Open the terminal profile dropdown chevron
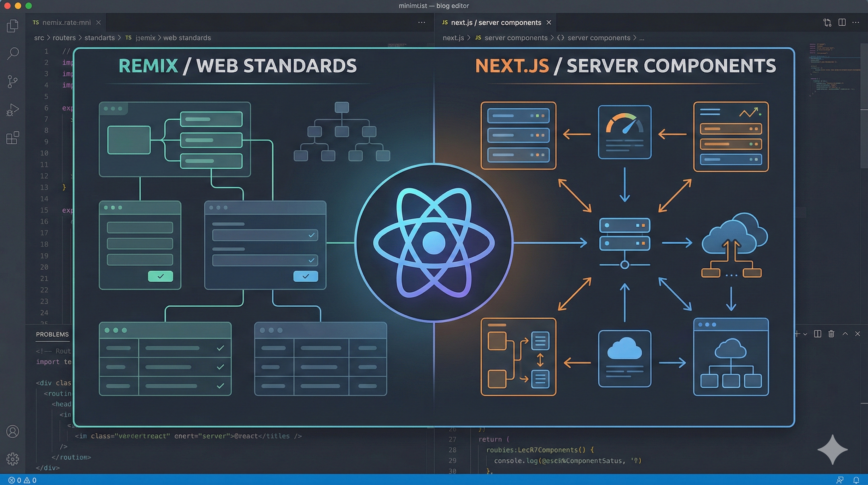 [x=805, y=334]
